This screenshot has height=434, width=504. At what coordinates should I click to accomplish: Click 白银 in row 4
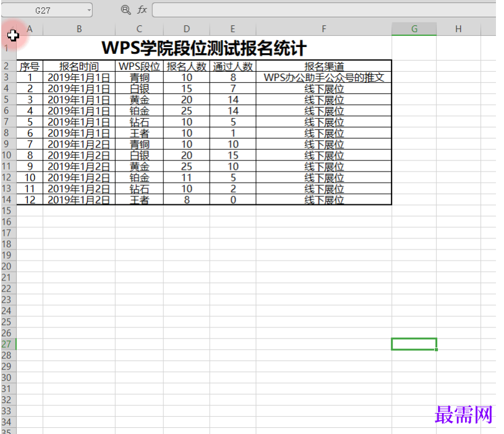click(x=139, y=89)
